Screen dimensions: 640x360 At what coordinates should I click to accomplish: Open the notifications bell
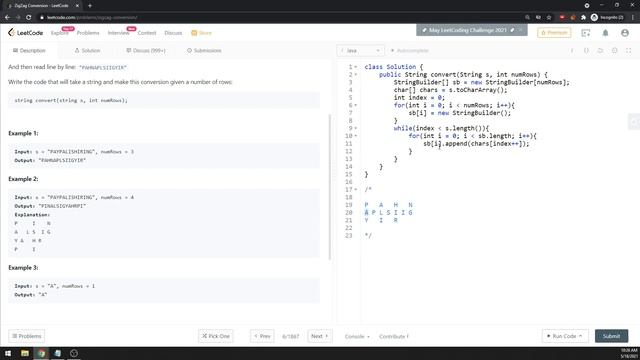coord(605,33)
